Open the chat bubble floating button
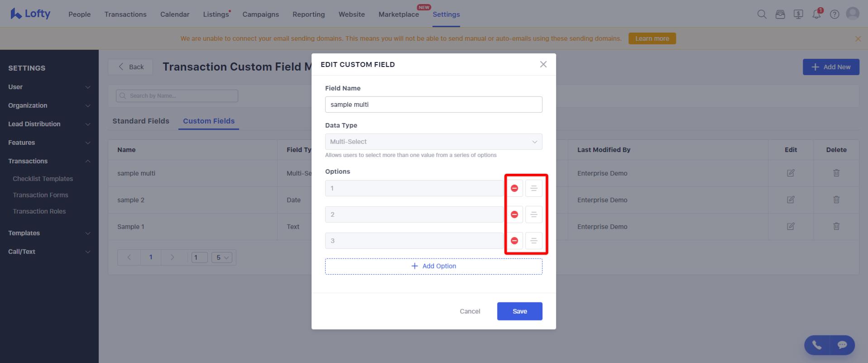 842,345
